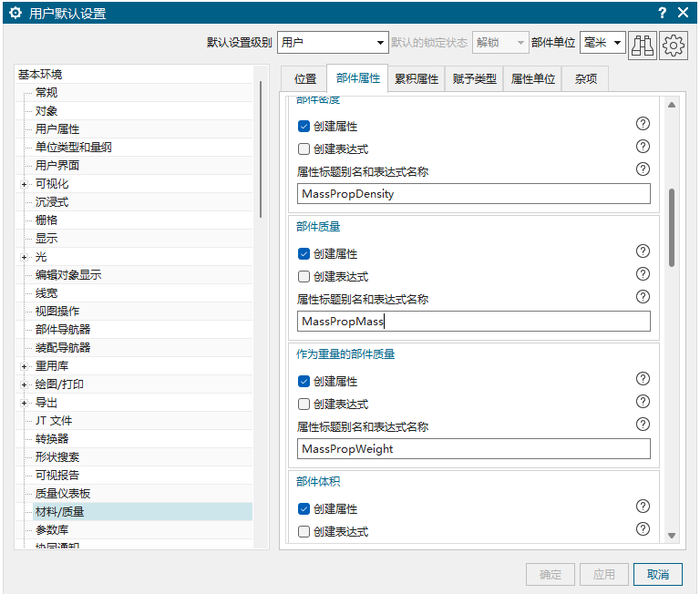
Task: Select 用户属性 in the tree
Action: pos(57,129)
